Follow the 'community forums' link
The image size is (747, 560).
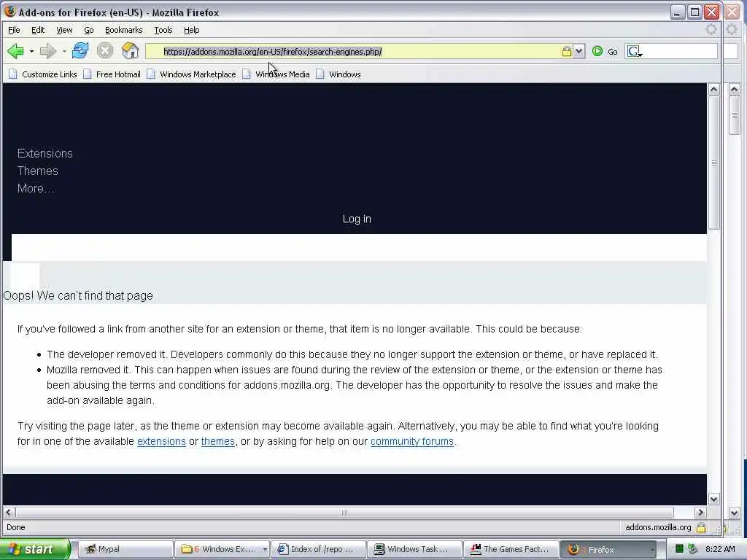tap(412, 441)
